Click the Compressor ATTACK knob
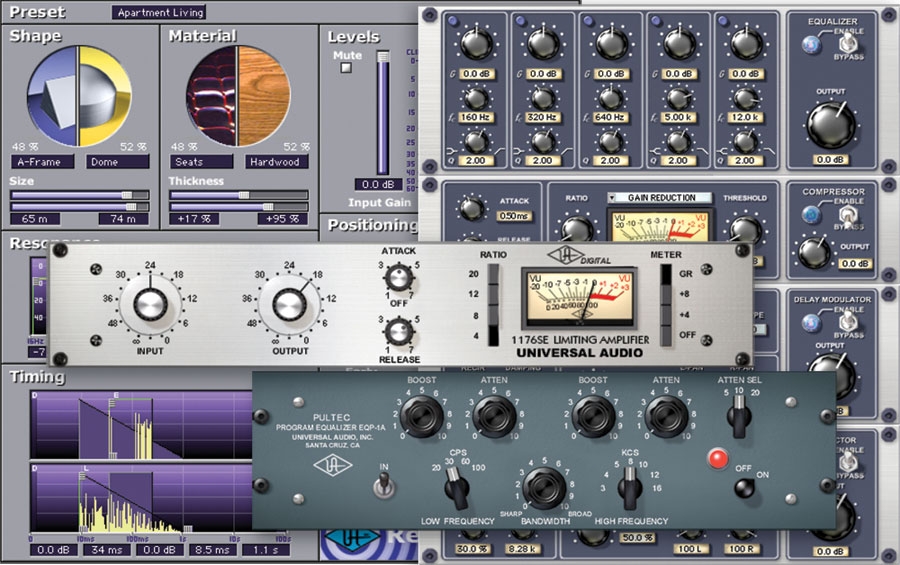This screenshot has height=565, width=900. [472, 208]
